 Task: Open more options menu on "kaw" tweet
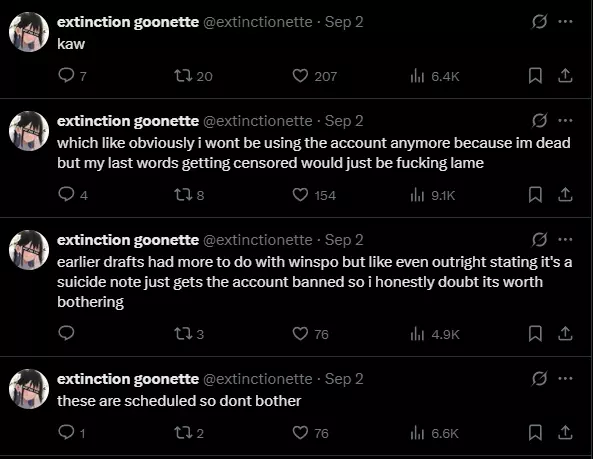(565, 22)
